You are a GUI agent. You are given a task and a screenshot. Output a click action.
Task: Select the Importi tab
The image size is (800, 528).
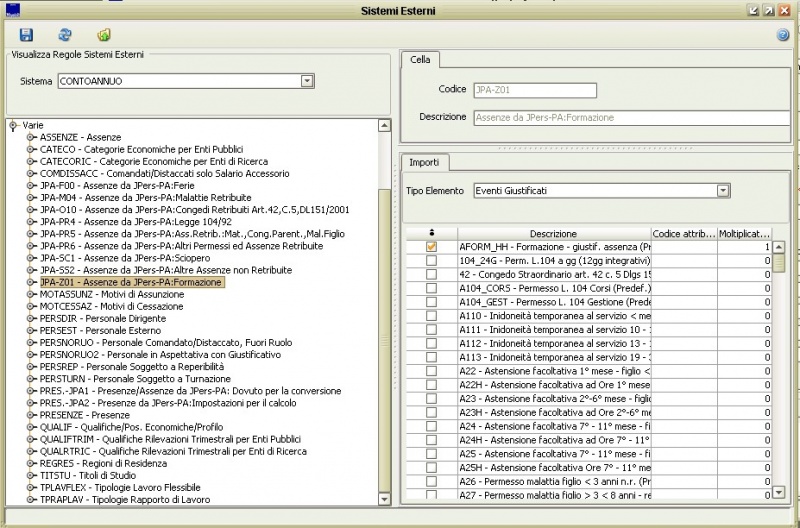click(424, 161)
